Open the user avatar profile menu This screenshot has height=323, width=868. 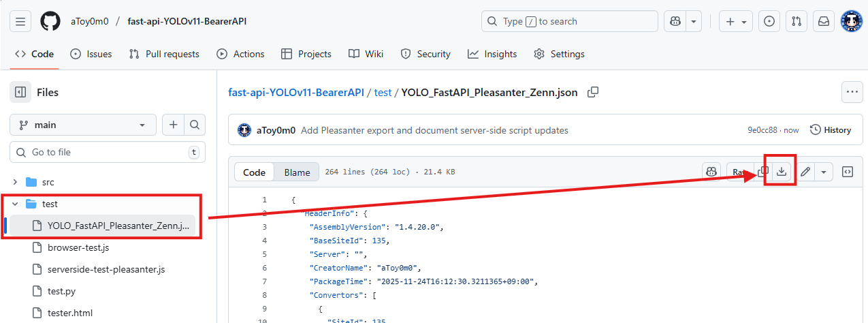tap(852, 21)
